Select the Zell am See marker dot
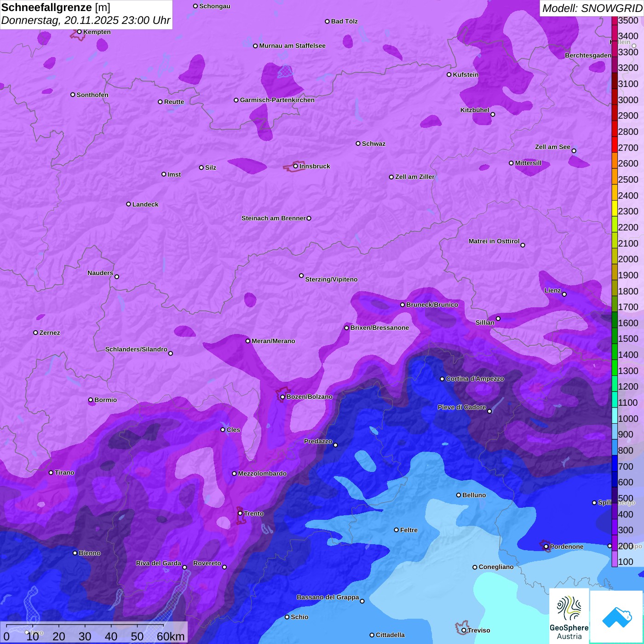The height and width of the screenshot is (644, 644). [574, 150]
